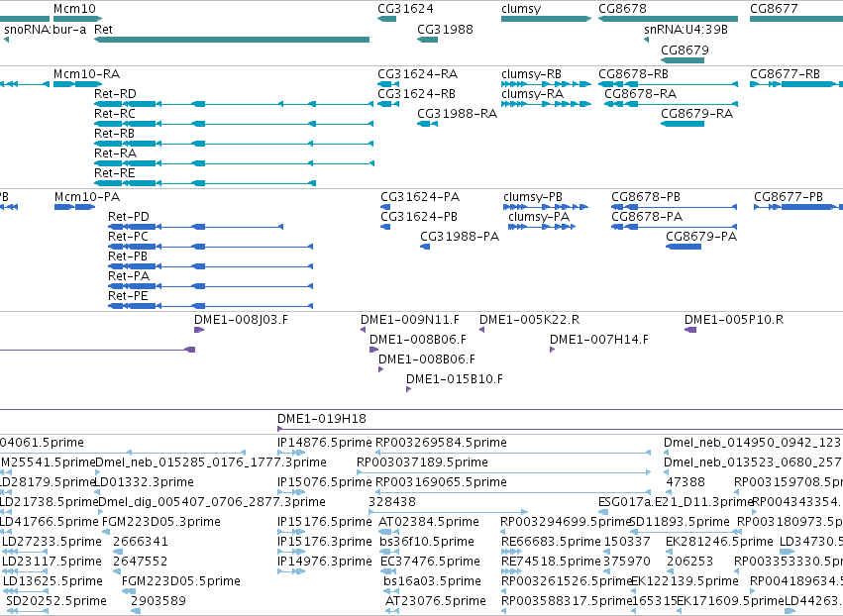Click the Mcm10 gene label in the gene track

coord(74,9)
